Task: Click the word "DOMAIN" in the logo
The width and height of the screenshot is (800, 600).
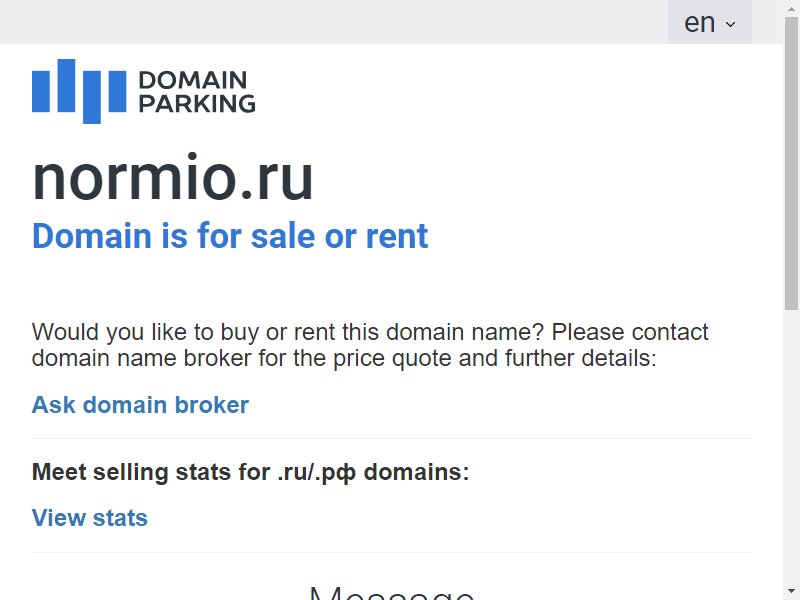Action: pos(193,80)
